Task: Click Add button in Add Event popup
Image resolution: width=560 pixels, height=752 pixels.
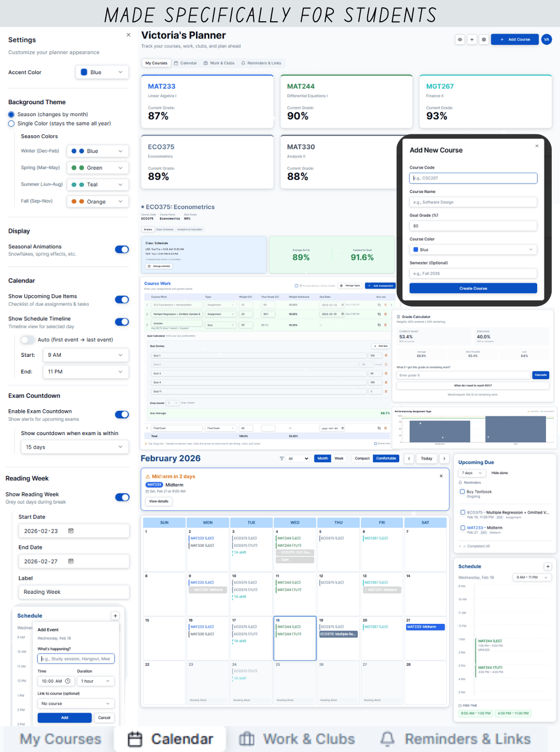Action: point(65,718)
